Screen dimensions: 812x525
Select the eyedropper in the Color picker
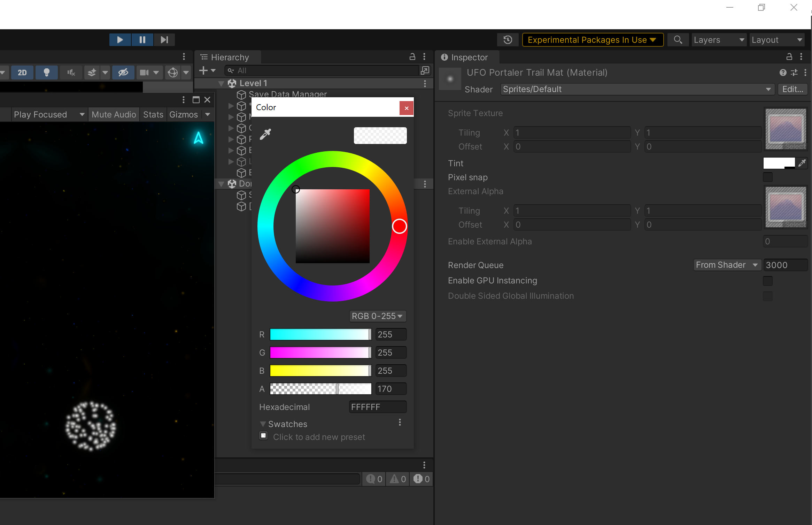(x=265, y=134)
